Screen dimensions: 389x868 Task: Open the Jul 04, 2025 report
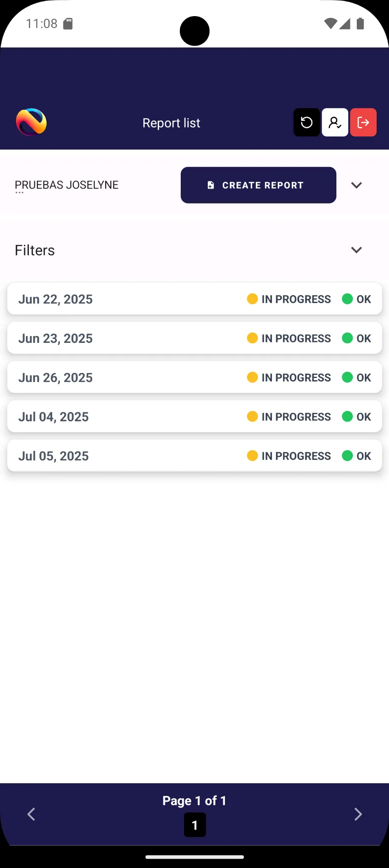(53, 417)
